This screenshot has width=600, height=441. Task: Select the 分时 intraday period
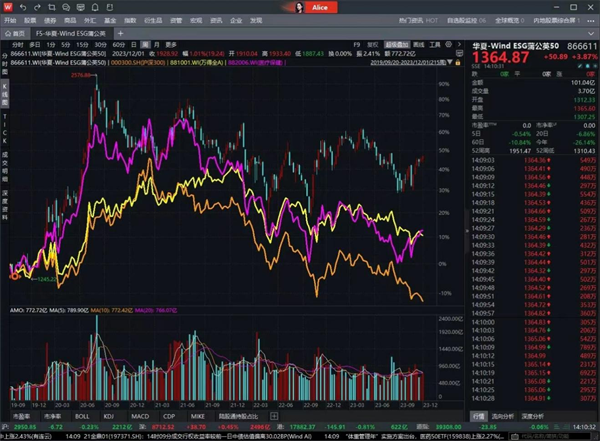tap(18, 45)
